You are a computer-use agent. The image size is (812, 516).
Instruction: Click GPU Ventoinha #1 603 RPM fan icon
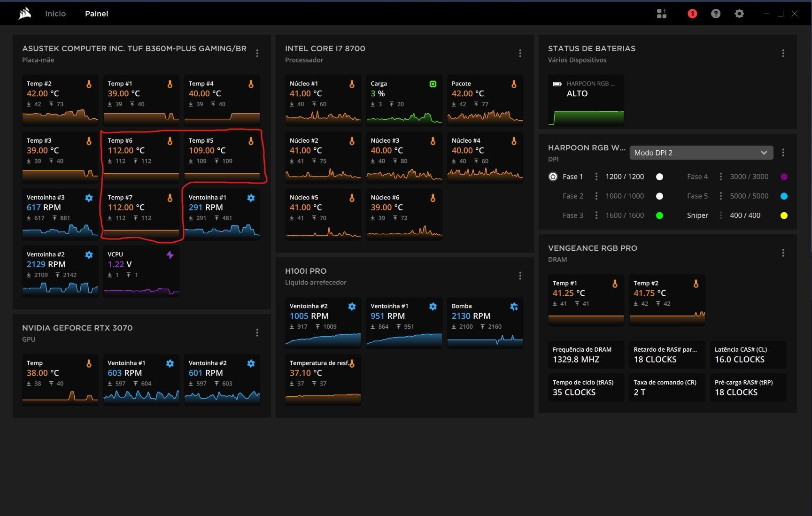pyautogui.click(x=170, y=363)
